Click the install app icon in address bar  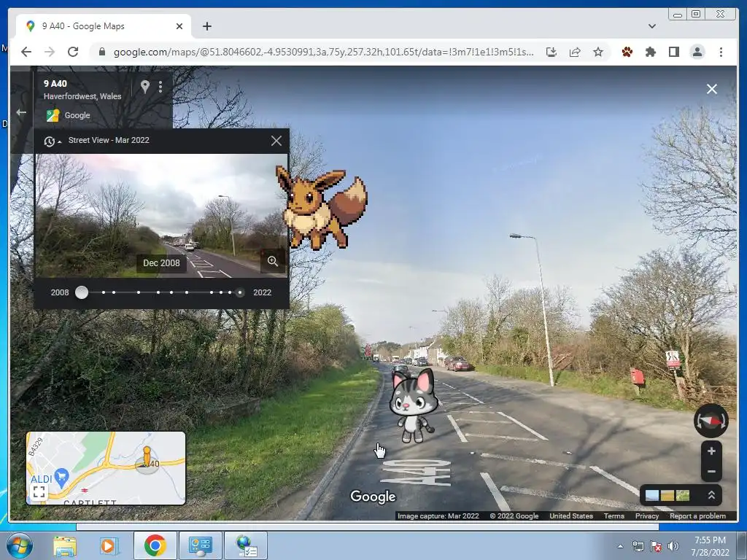coord(551,52)
